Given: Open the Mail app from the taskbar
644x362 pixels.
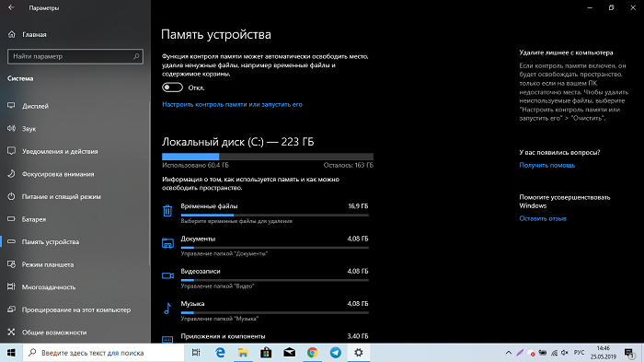Looking at the screenshot, I should pyautogui.click(x=290, y=353).
